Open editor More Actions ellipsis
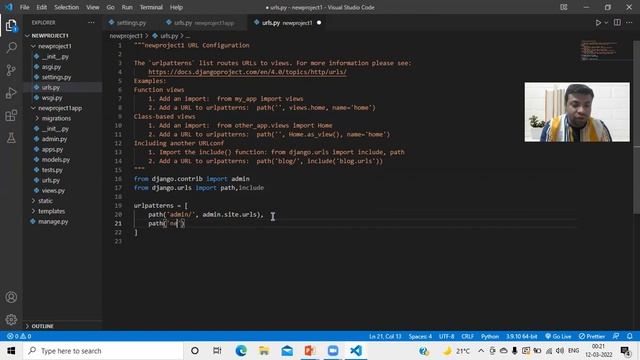Image resolution: width=640 pixels, height=360 pixels. tap(629, 23)
